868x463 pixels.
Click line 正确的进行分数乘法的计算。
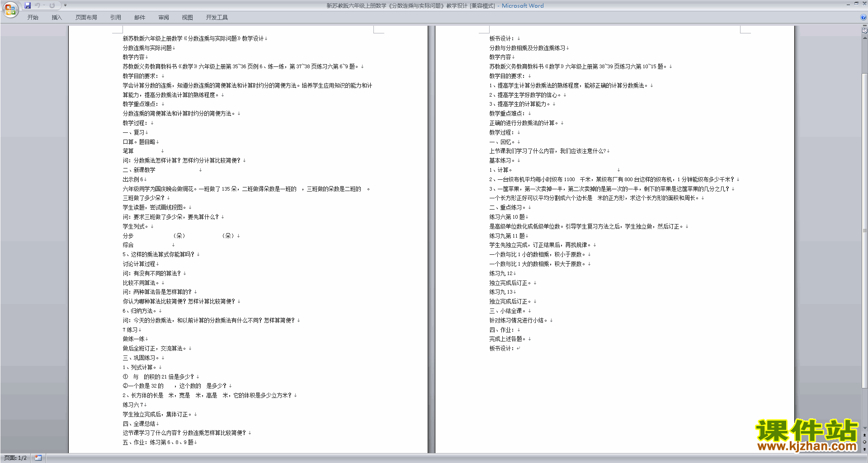click(x=524, y=123)
